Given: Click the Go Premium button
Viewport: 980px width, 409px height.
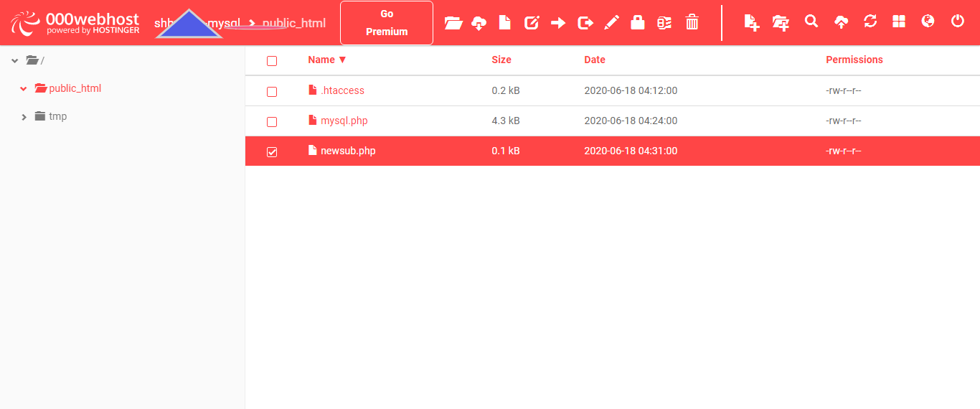Looking at the screenshot, I should pyautogui.click(x=387, y=23).
